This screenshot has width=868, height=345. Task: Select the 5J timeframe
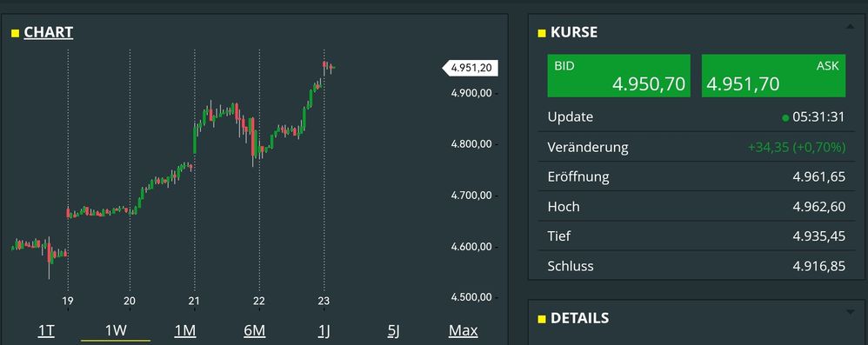coord(393,330)
